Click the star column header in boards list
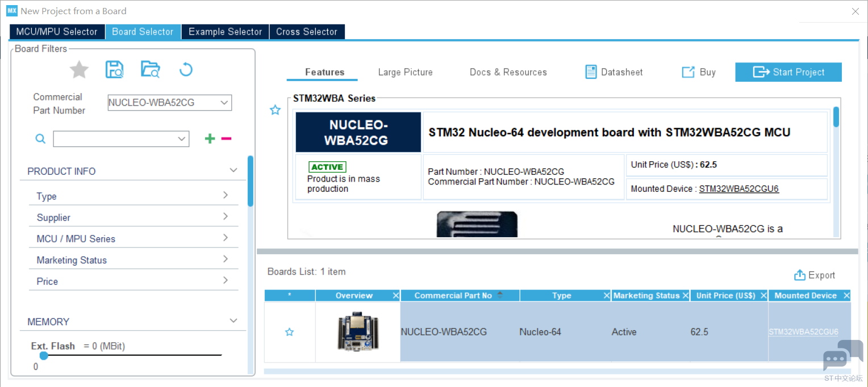The width and height of the screenshot is (868, 387). [290, 296]
